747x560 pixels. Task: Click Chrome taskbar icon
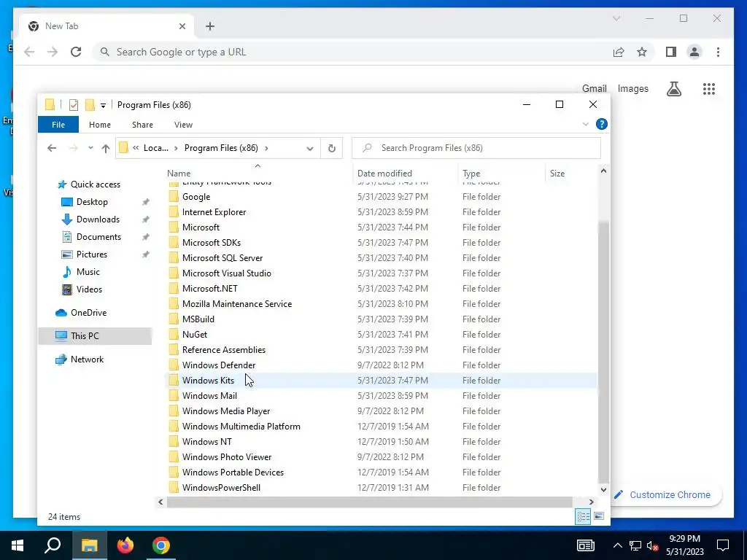pyautogui.click(x=161, y=545)
